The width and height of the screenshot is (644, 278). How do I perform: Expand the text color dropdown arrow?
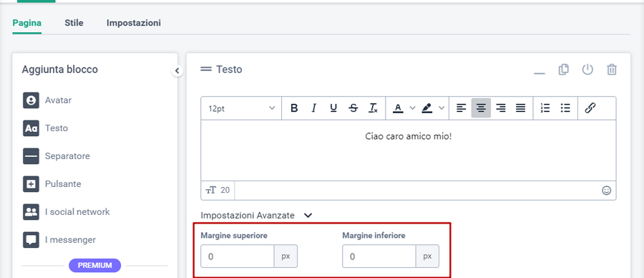413,108
